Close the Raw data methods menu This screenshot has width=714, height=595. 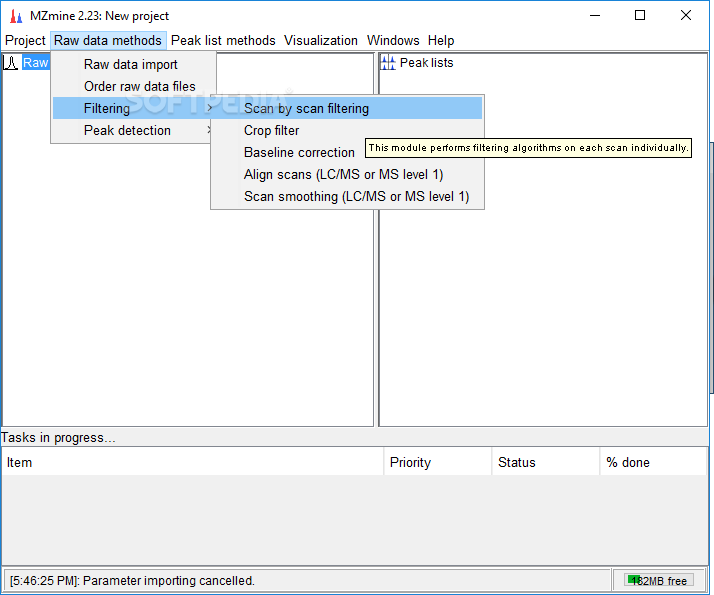click(108, 41)
